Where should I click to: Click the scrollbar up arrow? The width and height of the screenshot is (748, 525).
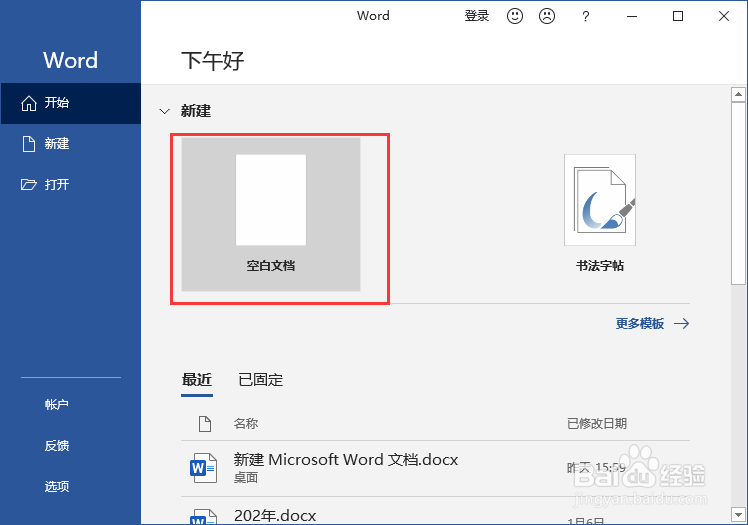click(x=738, y=94)
